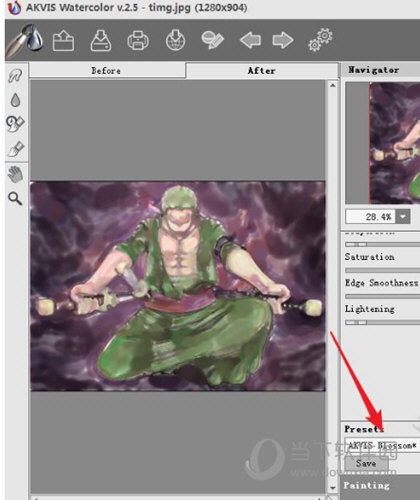Click the Presets label

[364, 429]
